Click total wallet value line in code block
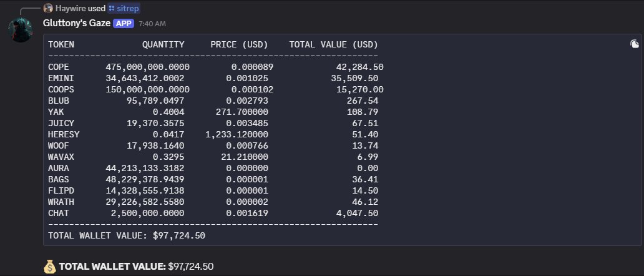644x276 pixels. [x=127, y=236]
